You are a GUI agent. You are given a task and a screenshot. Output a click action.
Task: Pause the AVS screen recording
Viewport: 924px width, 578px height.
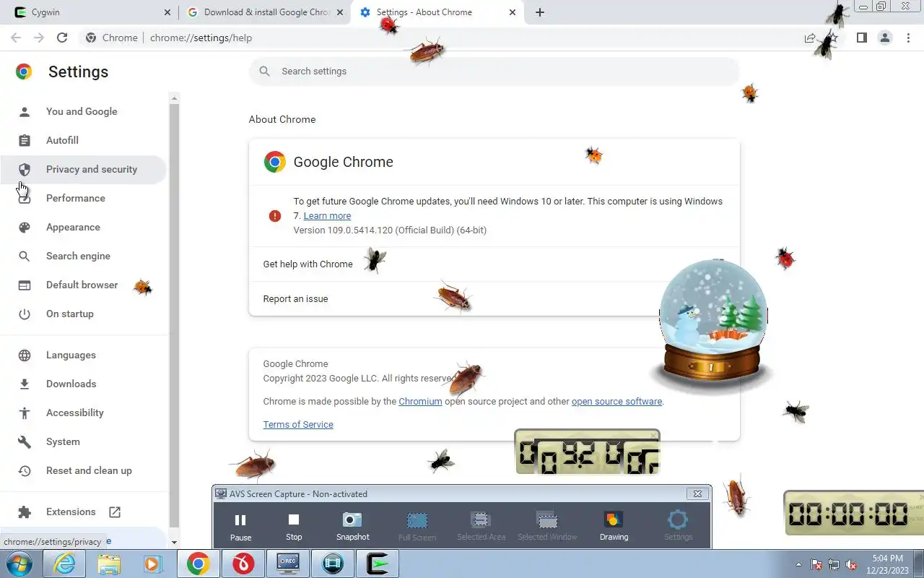240,526
